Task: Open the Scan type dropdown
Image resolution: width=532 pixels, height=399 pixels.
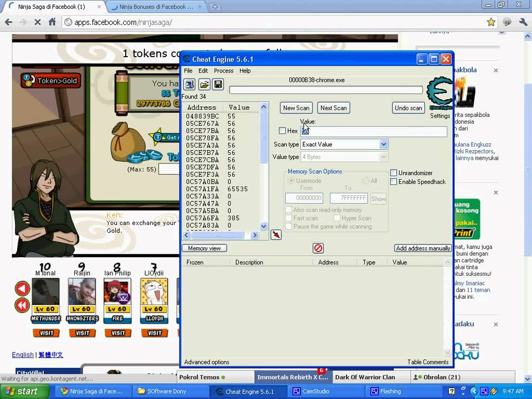Action: tap(383, 144)
